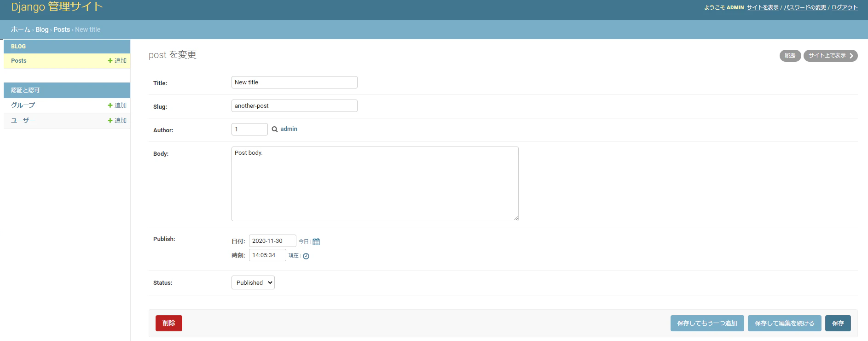
Task: Open the 履歴 history button
Action: coord(790,55)
